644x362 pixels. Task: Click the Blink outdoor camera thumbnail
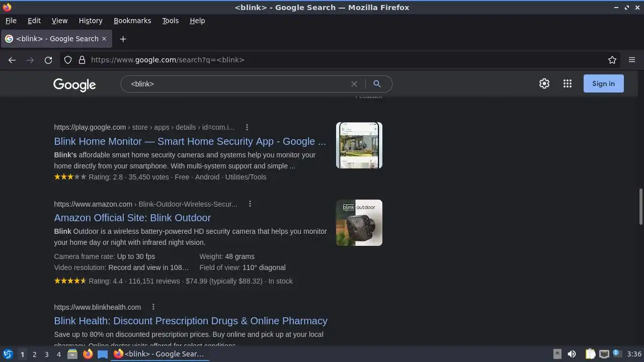(359, 223)
